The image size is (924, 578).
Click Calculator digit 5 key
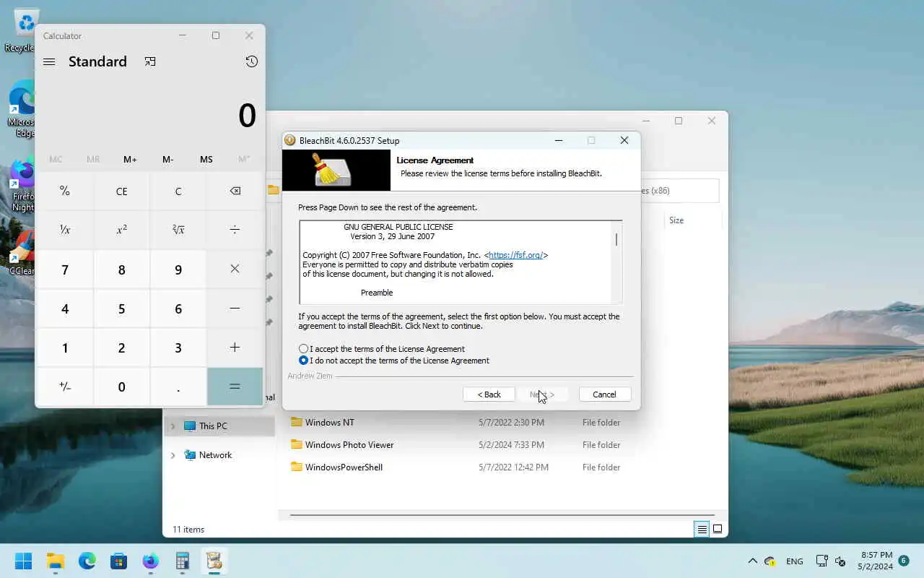[121, 309]
